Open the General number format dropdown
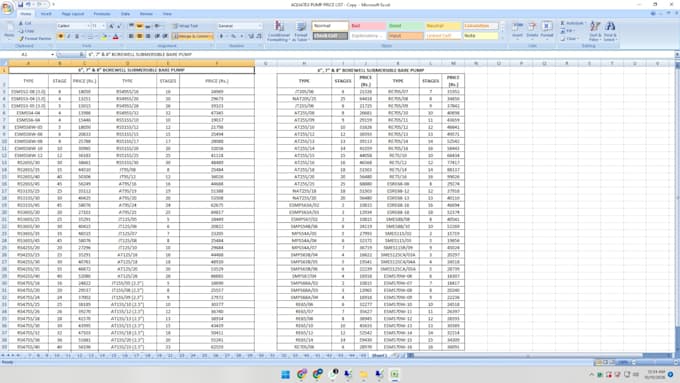This screenshot has width=680, height=383. (x=260, y=26)
